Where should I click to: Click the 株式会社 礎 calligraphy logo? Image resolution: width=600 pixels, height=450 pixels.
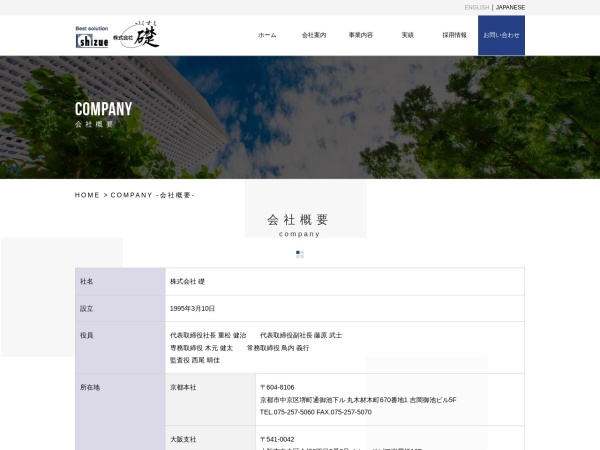pos(136,34)
